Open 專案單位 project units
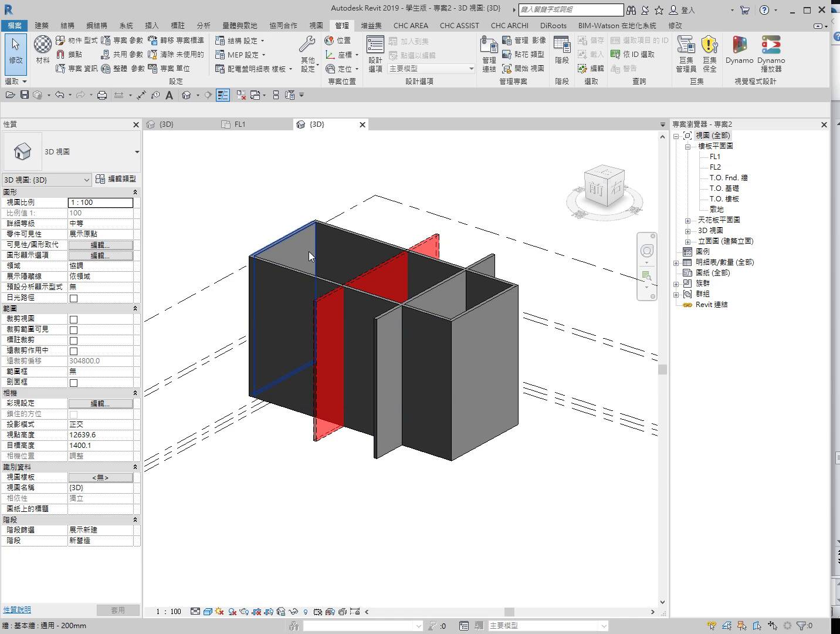840x634 pixels. coord(169,69)
